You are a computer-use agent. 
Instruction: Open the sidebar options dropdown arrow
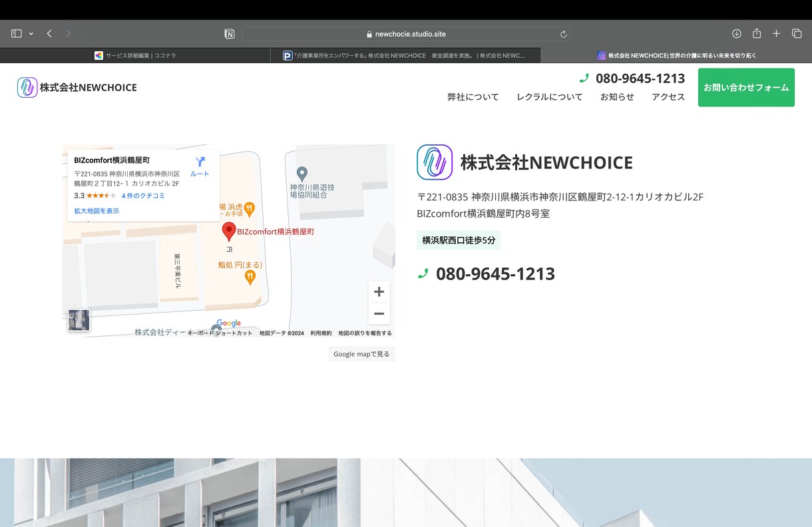(31, 34)
